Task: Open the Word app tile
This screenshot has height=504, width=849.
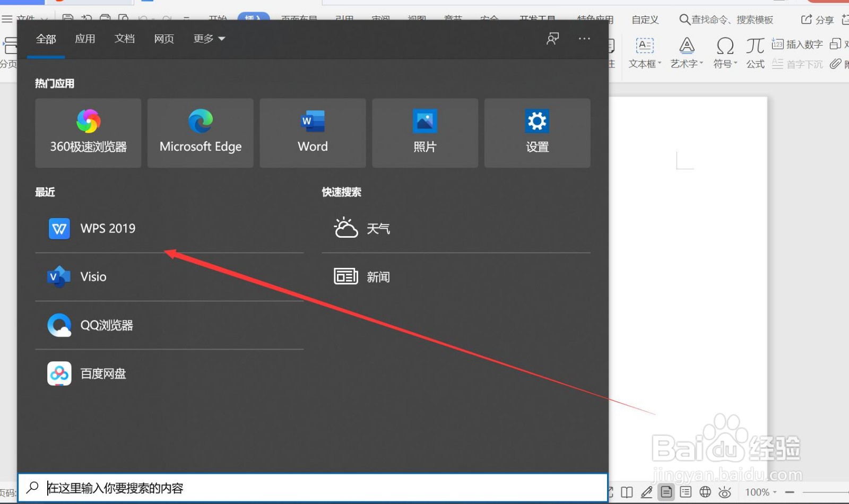Action: (x=313, y=133)
